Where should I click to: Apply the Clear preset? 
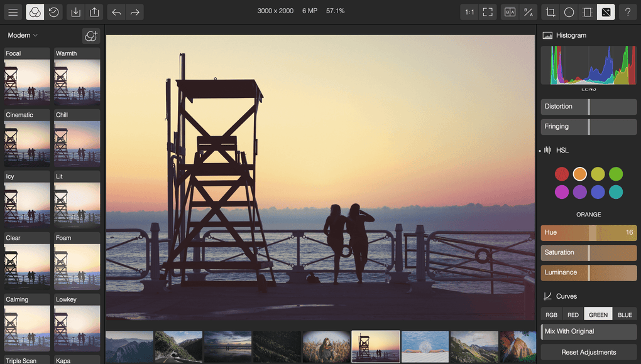(x=27, y=261)
